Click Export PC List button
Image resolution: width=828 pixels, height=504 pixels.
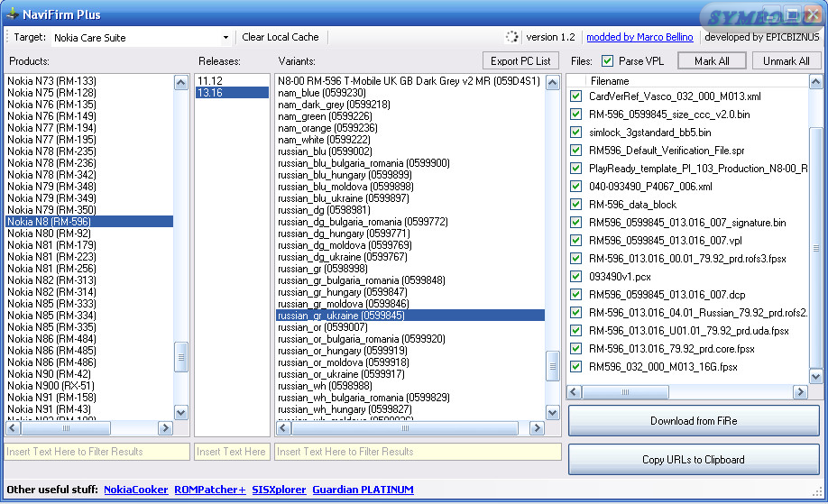[x=520, y=61]
